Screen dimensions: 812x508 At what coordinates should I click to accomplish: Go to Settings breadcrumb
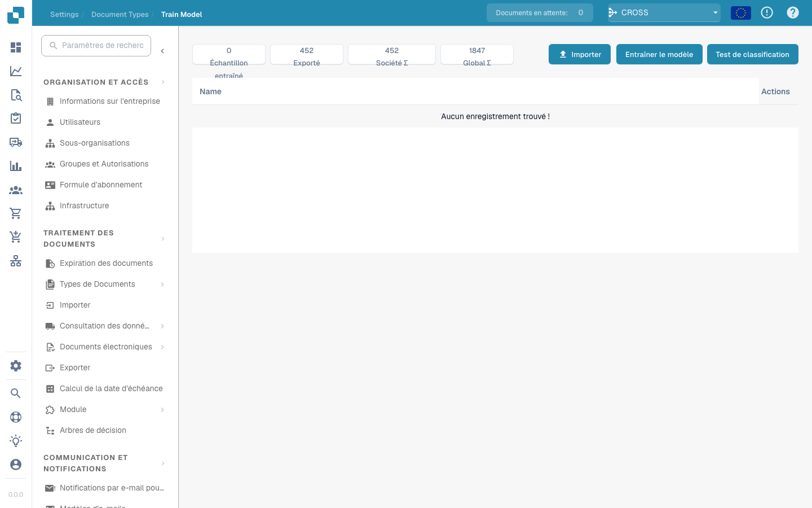(x=64, y=15)
